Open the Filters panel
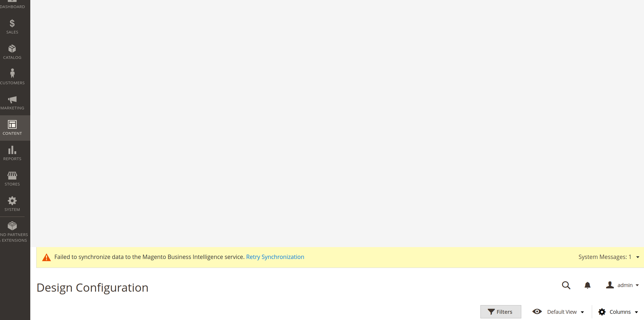This screenshot has width=644, height=320. point(500,312)
